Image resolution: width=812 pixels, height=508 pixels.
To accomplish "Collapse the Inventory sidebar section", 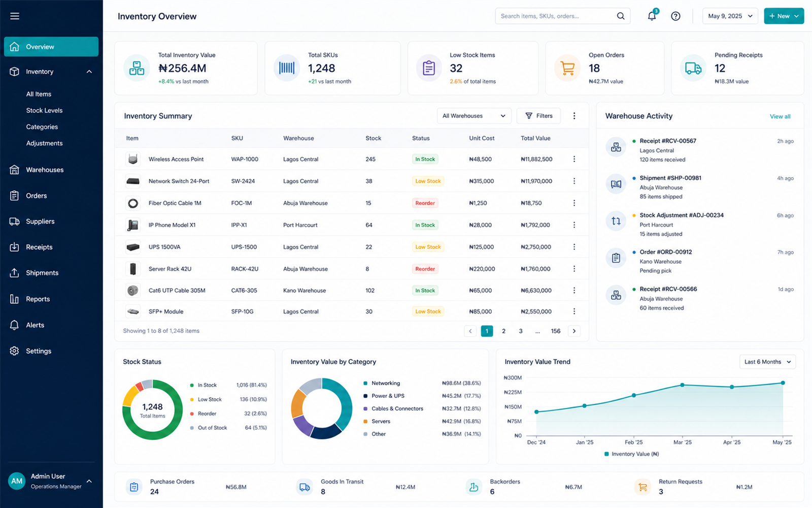I will pos(89,72).
